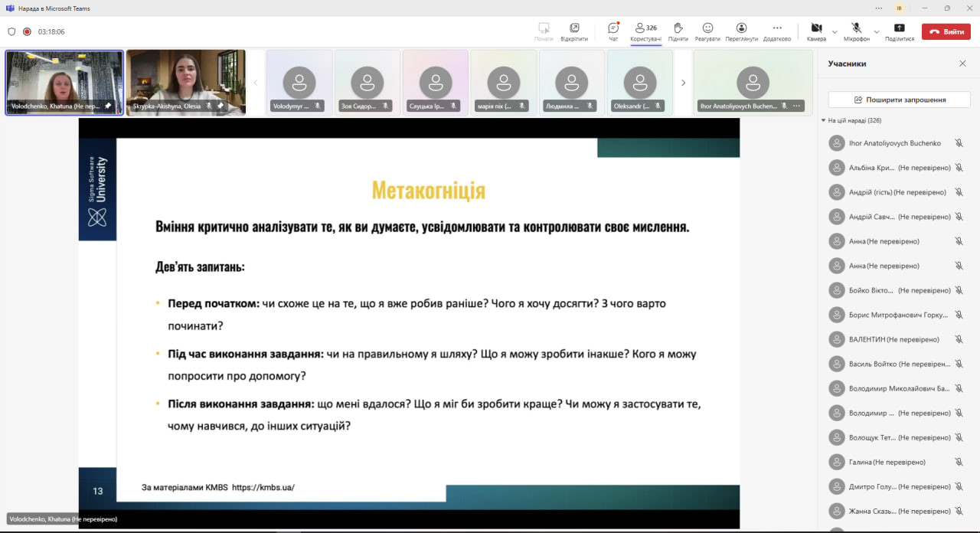Click slide number 13 on the slide
This screenshot has width=980, height=533.
pyautogui.click(x=98, y=491)
